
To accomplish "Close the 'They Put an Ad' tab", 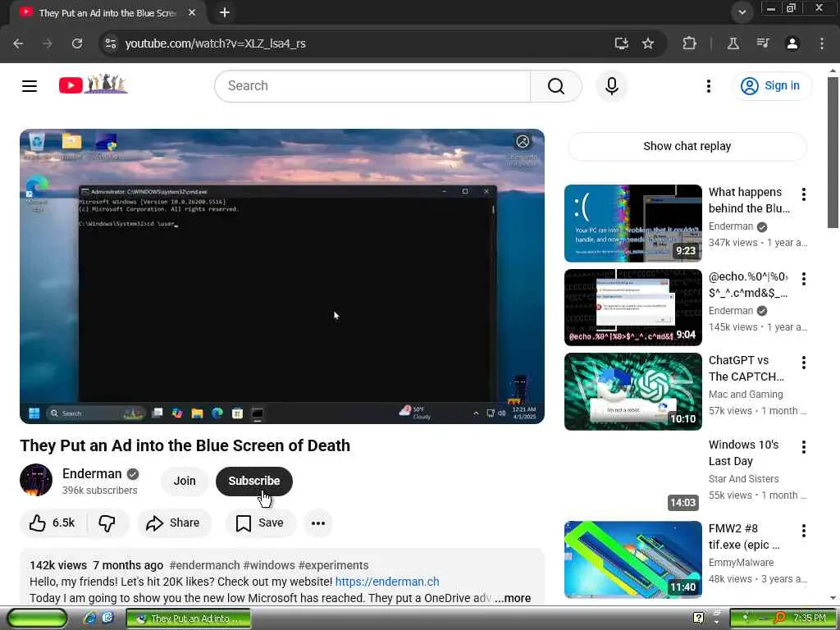I will tap(192, 12).
